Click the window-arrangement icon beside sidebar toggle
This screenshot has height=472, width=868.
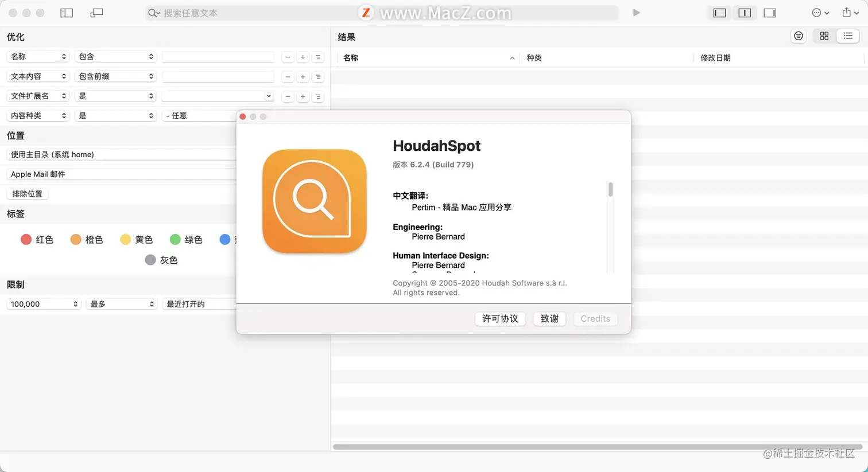pos(96,13)
